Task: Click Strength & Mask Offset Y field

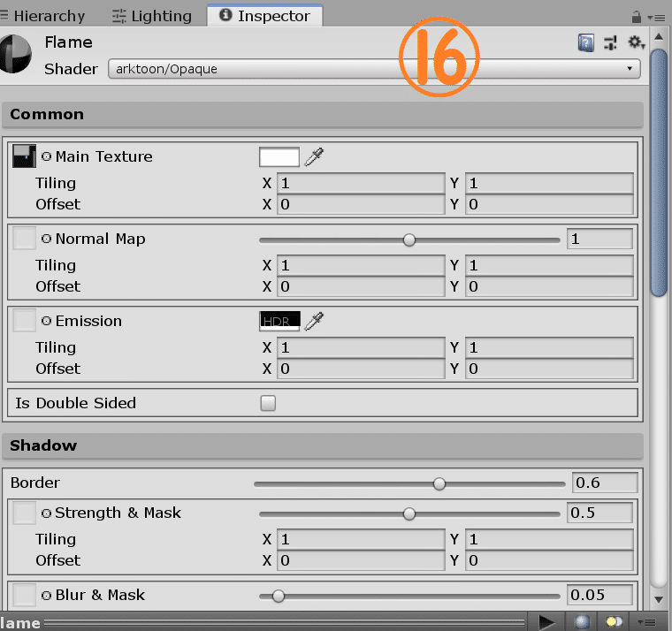Action: pos(549,560)
